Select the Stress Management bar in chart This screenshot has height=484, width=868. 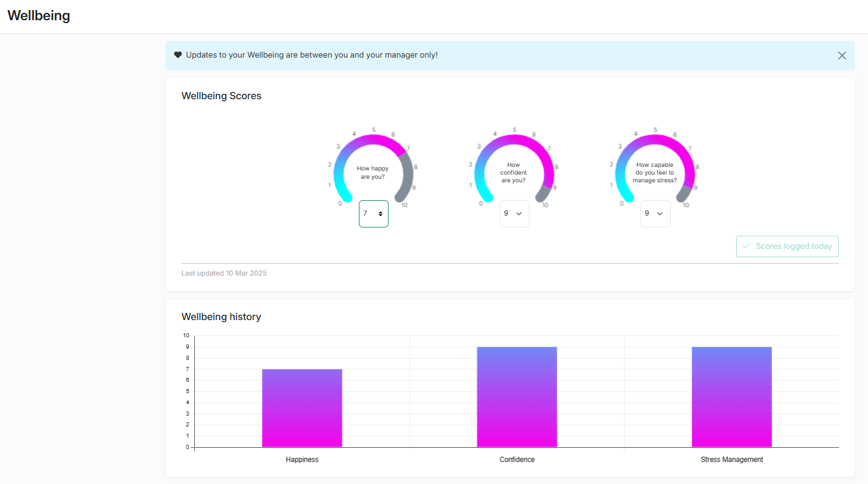pos(732,397)
